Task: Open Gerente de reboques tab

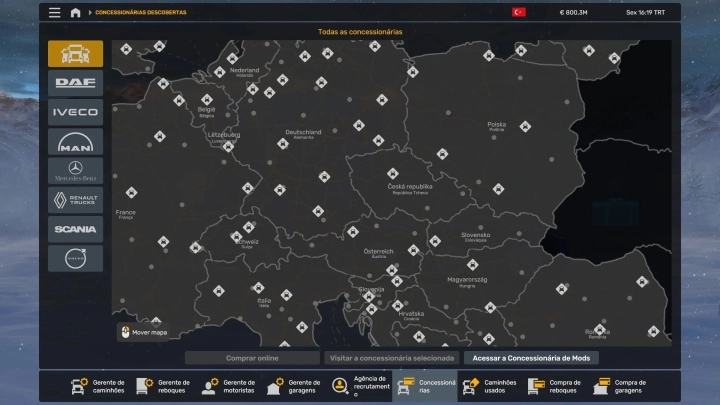Action: [x=163, y=386]
